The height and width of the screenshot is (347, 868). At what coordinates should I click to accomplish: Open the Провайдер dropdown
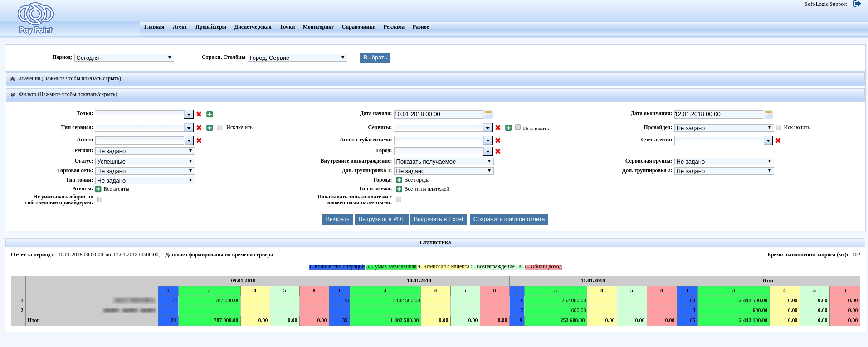(724, 128)
